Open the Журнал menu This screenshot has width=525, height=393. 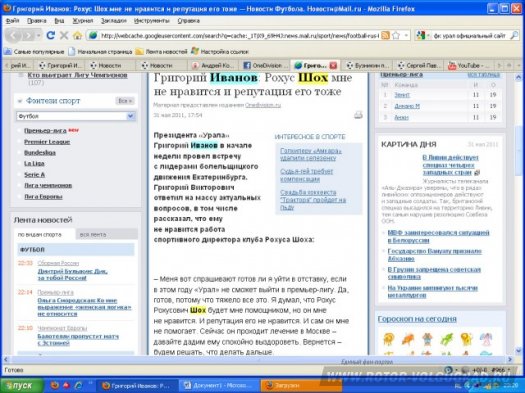pyautogui.click(x=83, y=21)
